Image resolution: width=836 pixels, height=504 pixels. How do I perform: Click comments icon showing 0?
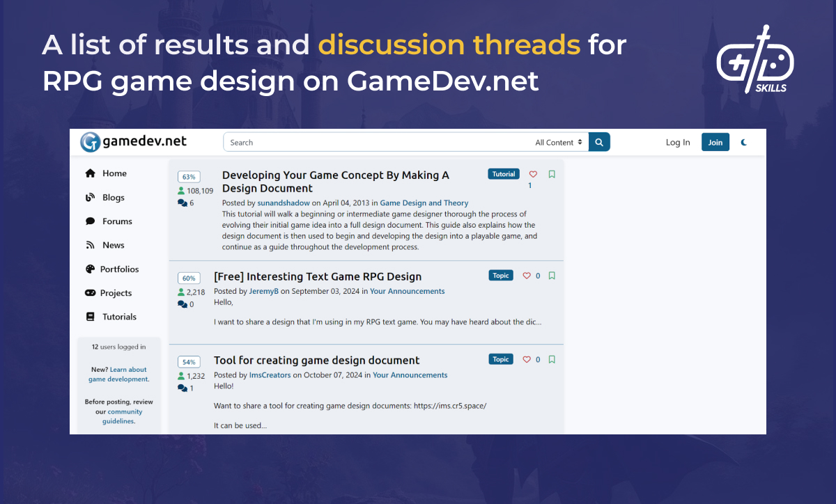(x=183, y=304)
